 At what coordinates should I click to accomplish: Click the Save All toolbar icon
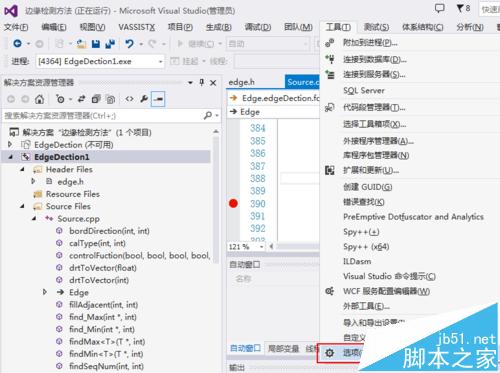coord(110,44)
